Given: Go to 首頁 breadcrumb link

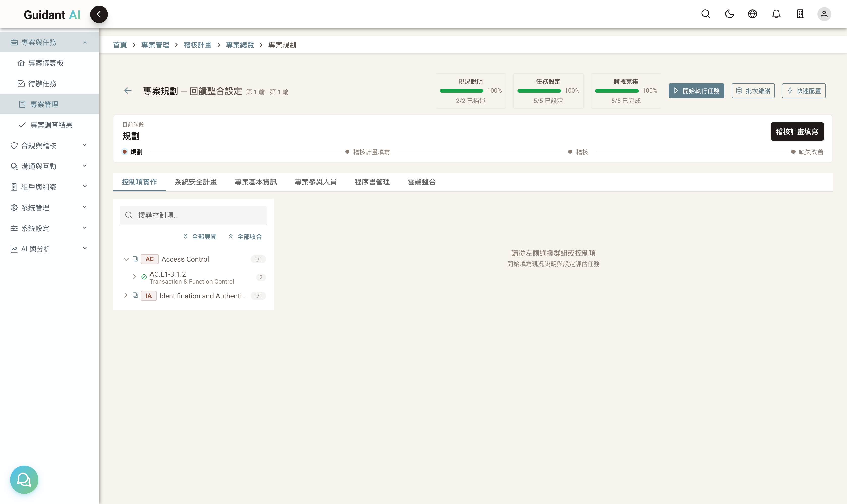Looking at the screenshot, I should [x=120, y=45].
